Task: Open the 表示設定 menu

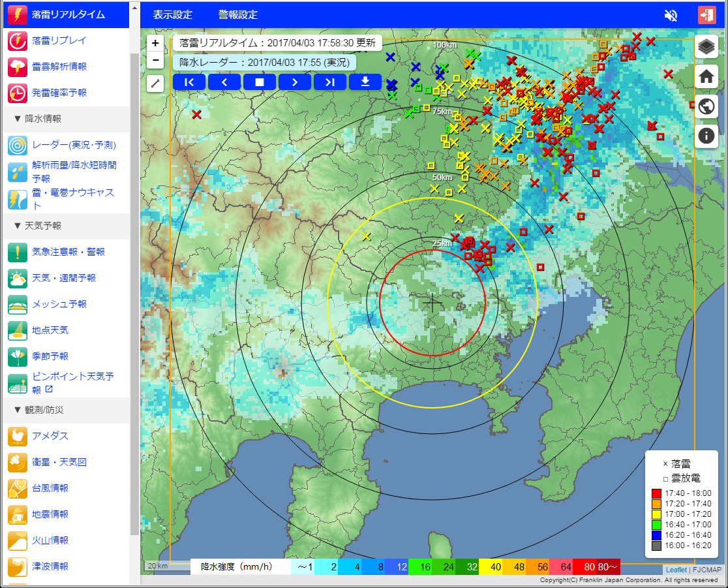Action: pos(173,15)
